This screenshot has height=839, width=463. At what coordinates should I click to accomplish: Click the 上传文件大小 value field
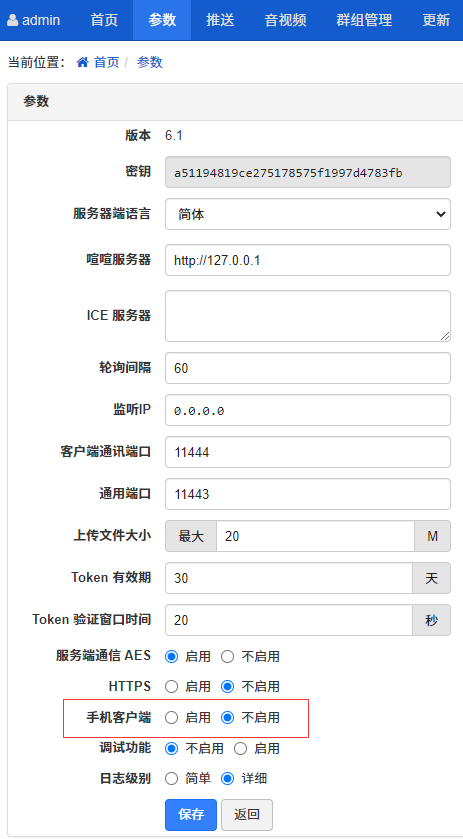point(315,536)
